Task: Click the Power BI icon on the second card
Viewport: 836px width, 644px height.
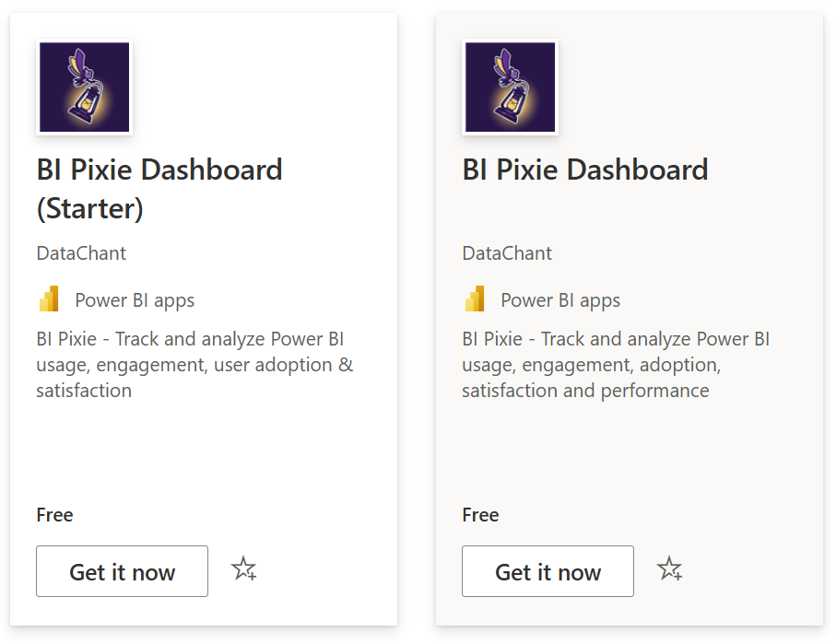Action: [x=476, y=299]
